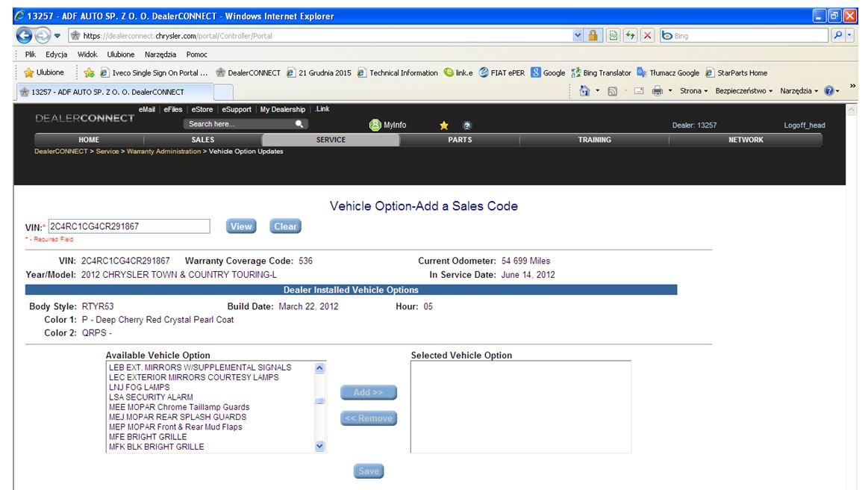Open the Google favorite
This screenshot has width=868, height=490.
548,72
